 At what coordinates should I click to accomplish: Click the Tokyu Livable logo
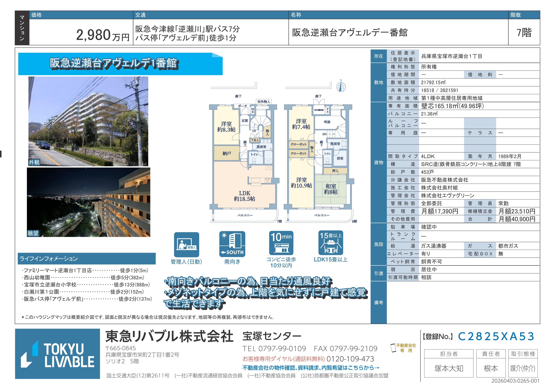pyautogui.click(x=58, y=354)
